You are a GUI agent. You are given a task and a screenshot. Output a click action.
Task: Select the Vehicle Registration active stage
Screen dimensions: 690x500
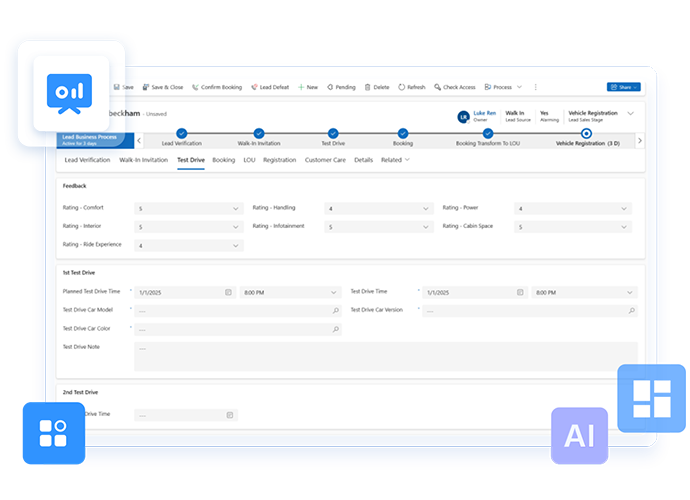(586, 133)
